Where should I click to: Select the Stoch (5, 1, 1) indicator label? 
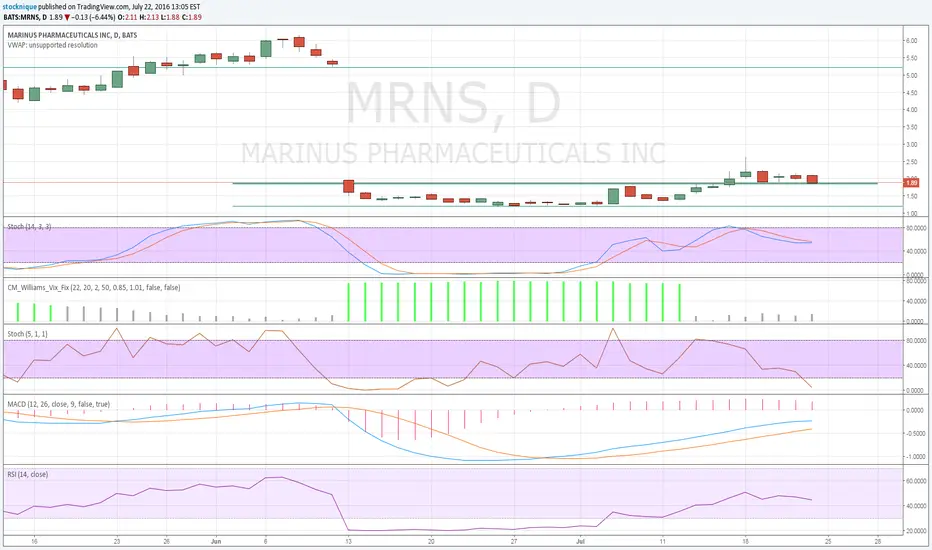point(27,334)
